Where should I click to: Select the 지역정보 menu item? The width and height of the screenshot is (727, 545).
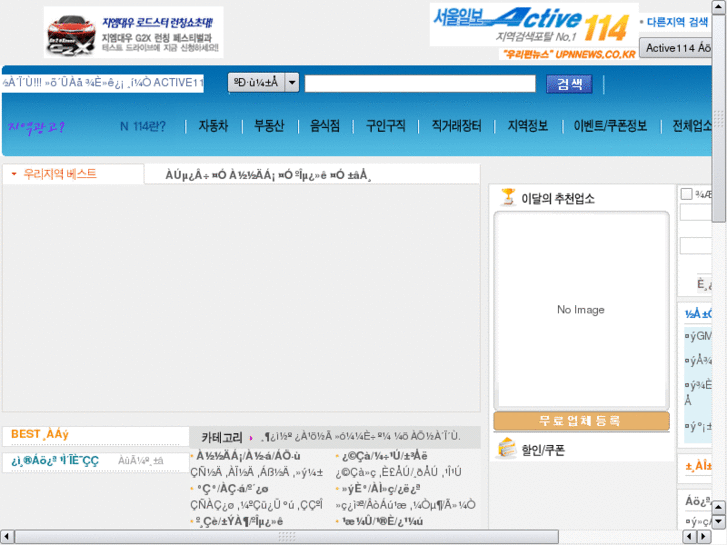tap(528, 126)
